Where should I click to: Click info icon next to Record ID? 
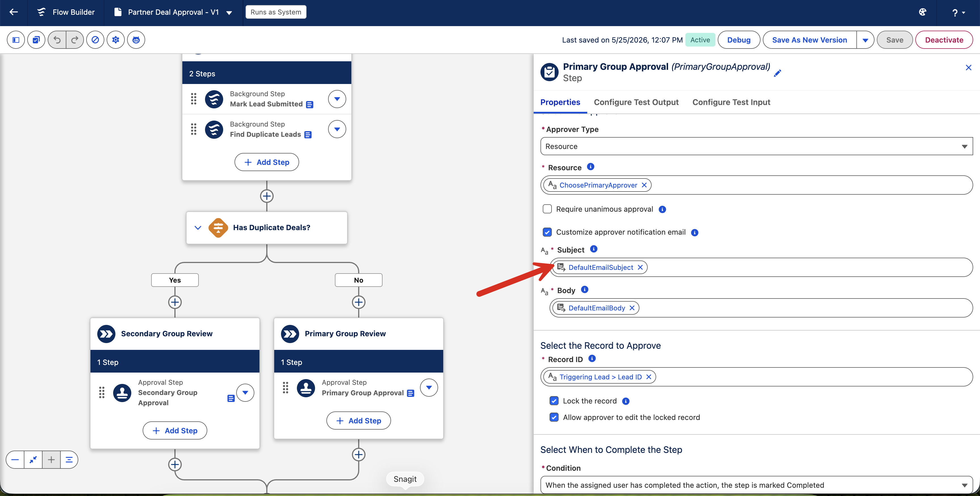pos(592,359)
